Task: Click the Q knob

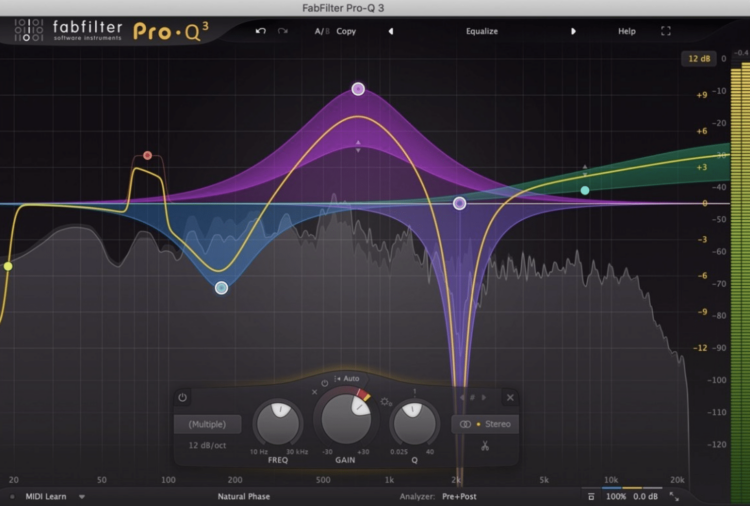Action: (x=414, y=423)
